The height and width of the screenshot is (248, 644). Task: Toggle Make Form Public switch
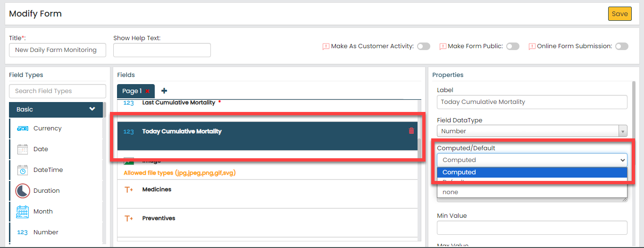(x=512, y=46)
